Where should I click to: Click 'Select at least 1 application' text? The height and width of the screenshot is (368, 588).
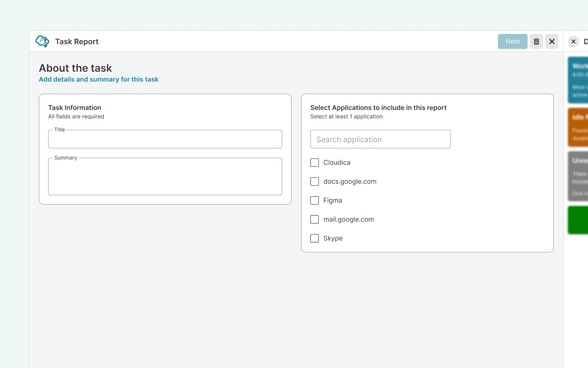pyautogui.click(x=347, y=117)
